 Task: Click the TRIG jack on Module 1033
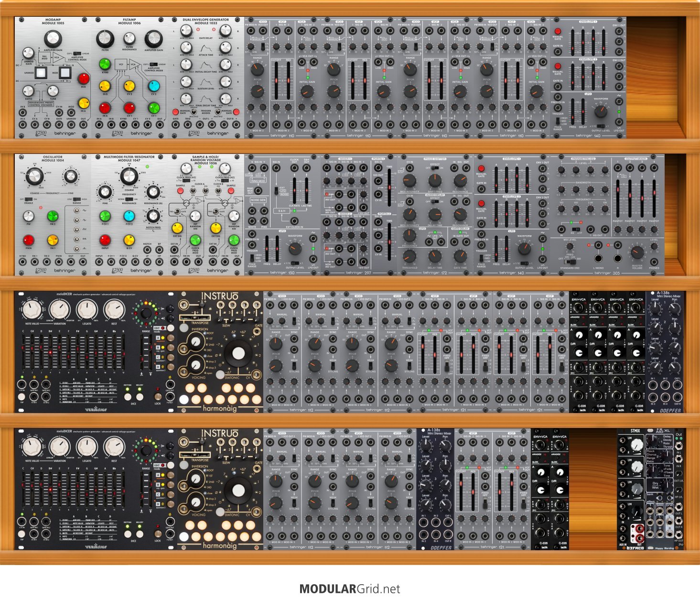click(x=187, y=125)
